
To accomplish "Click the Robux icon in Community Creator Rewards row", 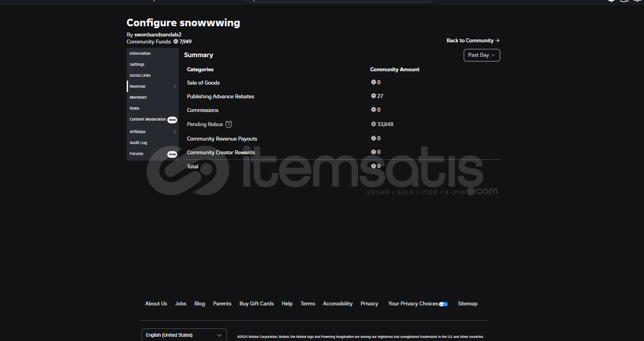I will (373, 152).
